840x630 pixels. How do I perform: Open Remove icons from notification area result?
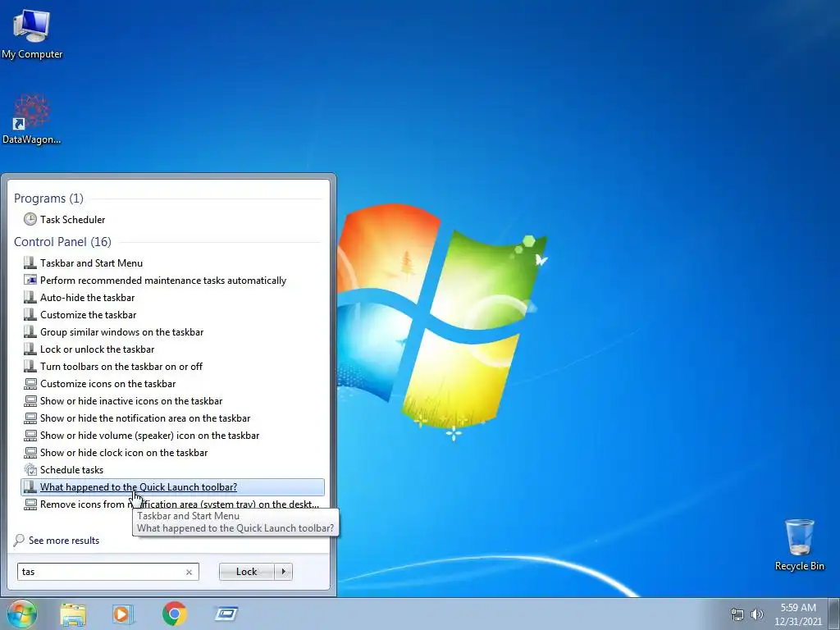click(172, 504)
